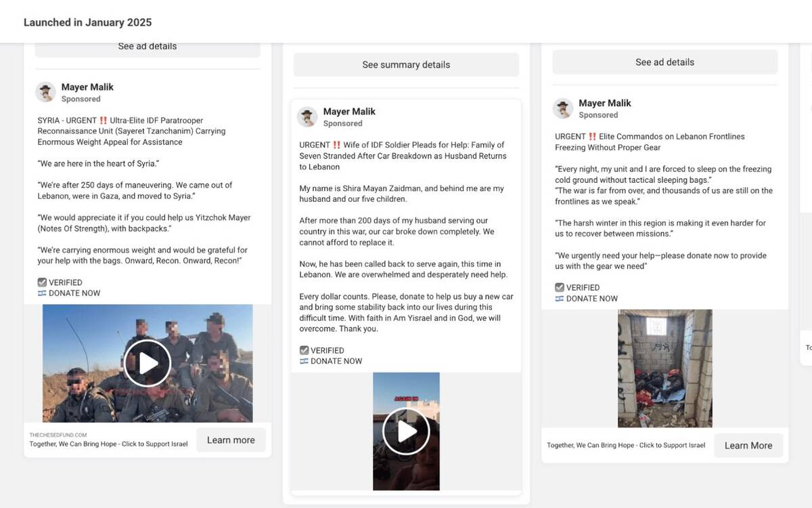Click the VERIFIED checkmark in the third ad
The width and height of the screenshot is (812, 508).
(560, 287)
